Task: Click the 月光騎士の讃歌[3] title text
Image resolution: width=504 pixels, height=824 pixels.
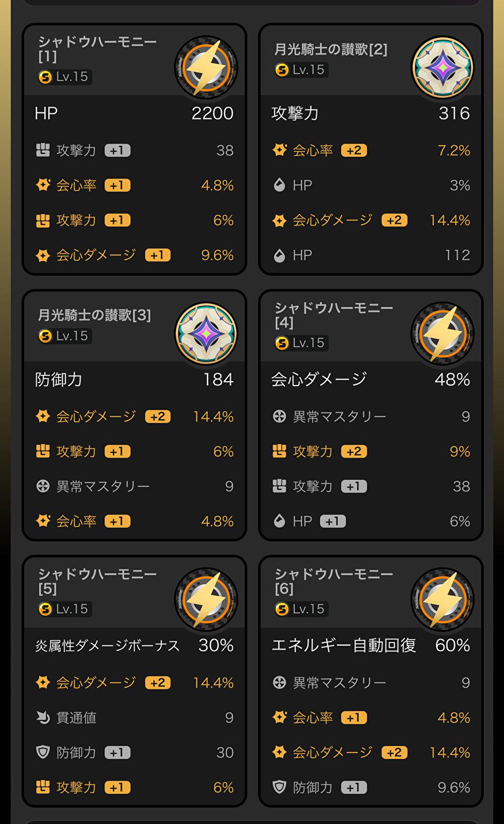Action: point(94,315)
